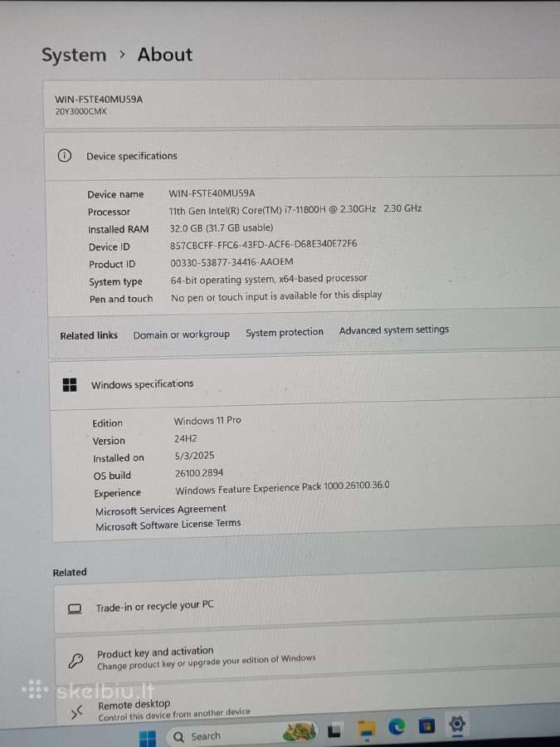Open Domain or workgroup link
The height and width of the screenshot is (747, 560).
pyautogui.click(x=182, y=334)
